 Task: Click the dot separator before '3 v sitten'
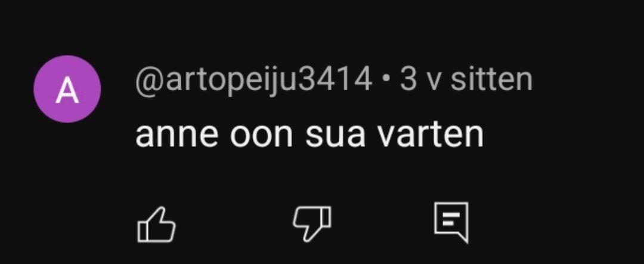click(x=386, y=81)
